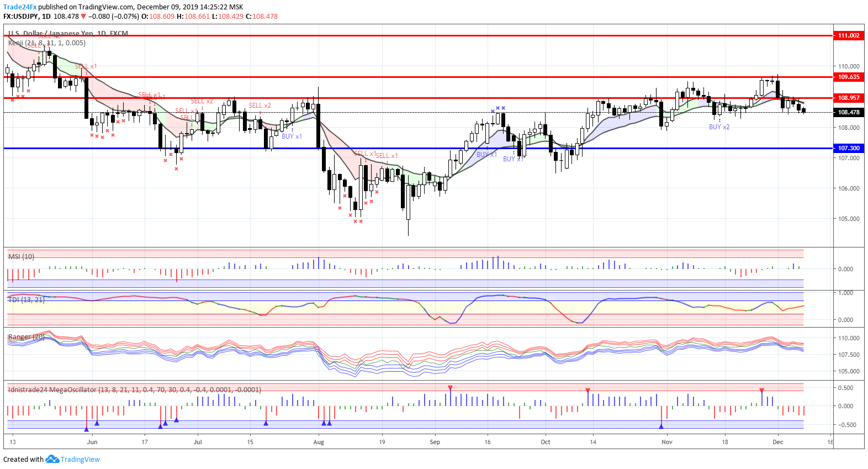The image size is (868, 469).
Task: Click the red down-triangle oscillator marker in mid October
Action: 588,391
